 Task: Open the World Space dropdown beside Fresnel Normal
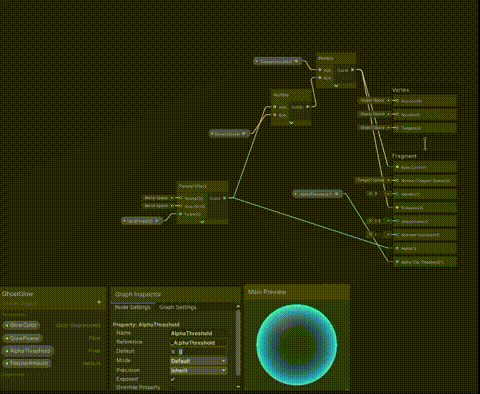156,198
